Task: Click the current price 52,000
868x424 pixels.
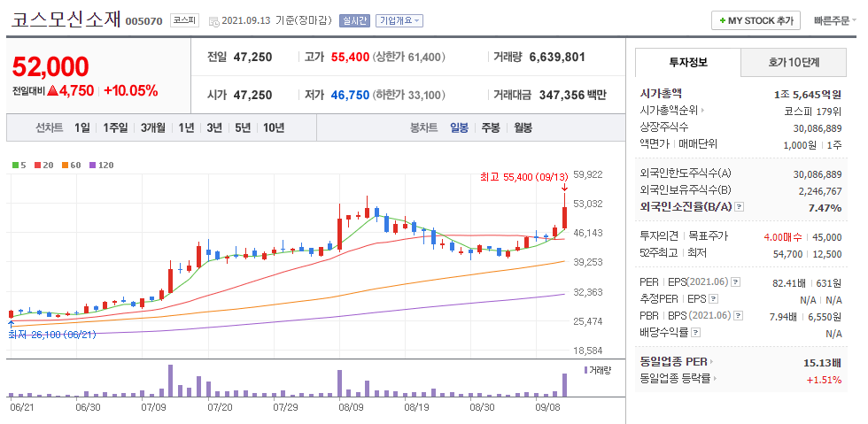Action: (50, 67)
